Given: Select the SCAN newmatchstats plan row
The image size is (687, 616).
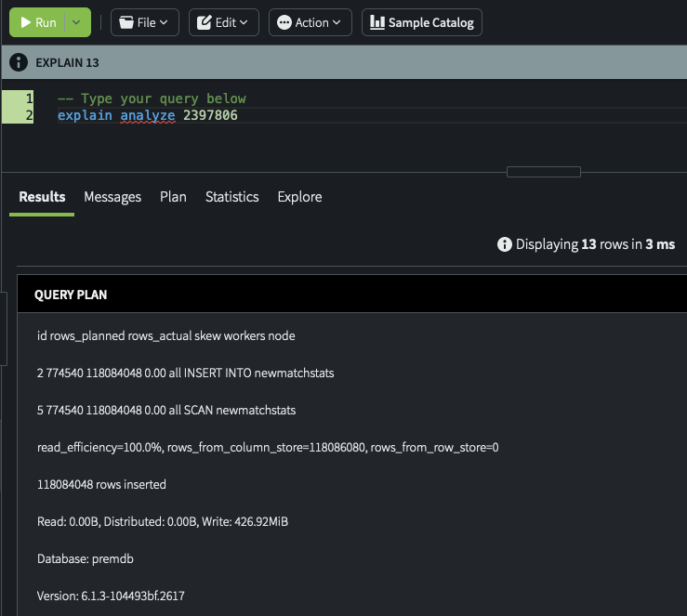Looking at the screenshot, I should (x=166, y=410).
